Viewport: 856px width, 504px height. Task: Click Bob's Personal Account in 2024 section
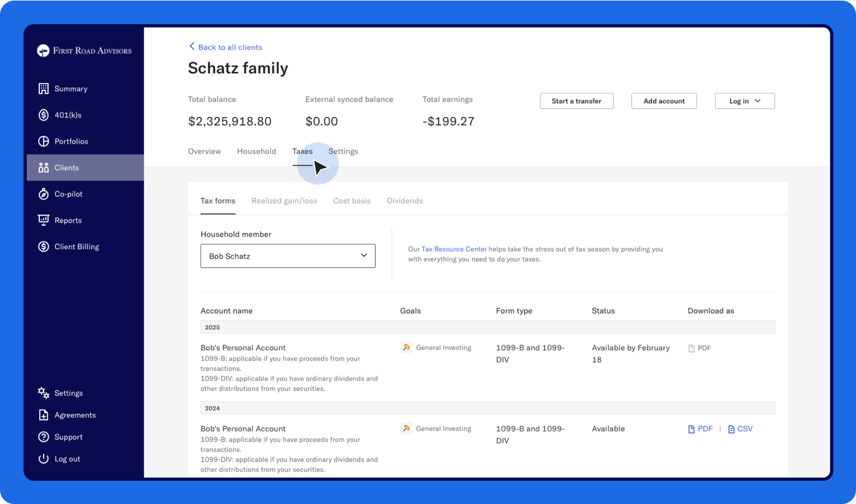click(x=243, y=429)
